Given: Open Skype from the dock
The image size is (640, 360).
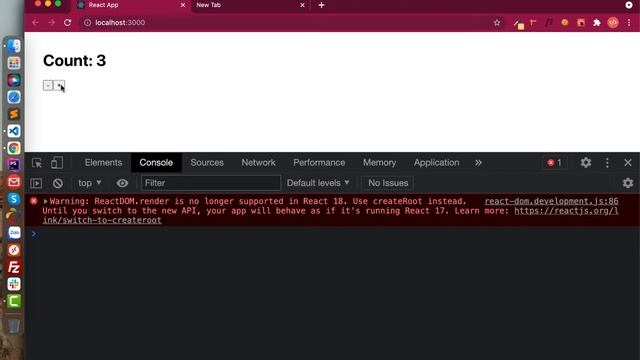Looking at the screenshot, I should (14, 199).
